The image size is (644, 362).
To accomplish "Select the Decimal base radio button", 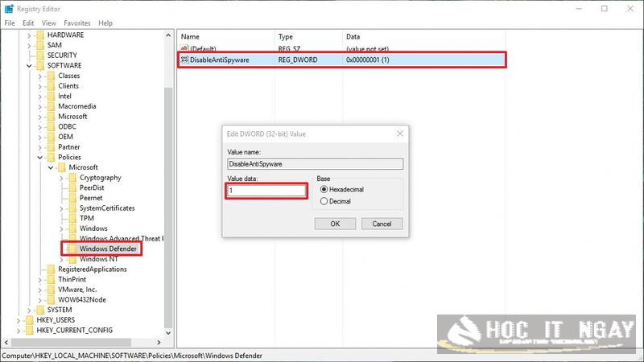I will point(324,201).
